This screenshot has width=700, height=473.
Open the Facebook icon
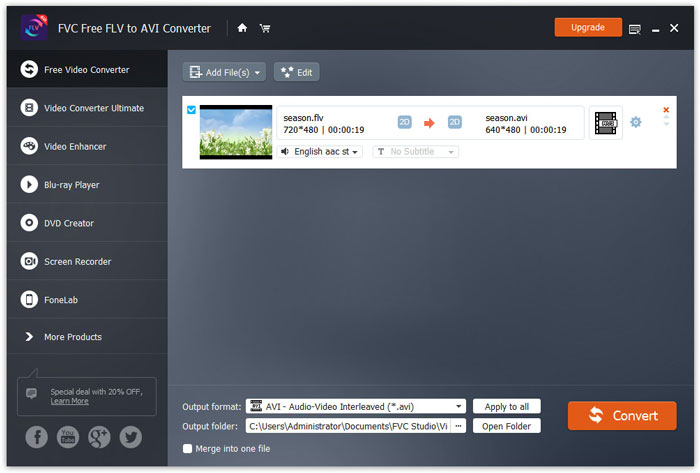pyautogui.click(x=37, y=437)
